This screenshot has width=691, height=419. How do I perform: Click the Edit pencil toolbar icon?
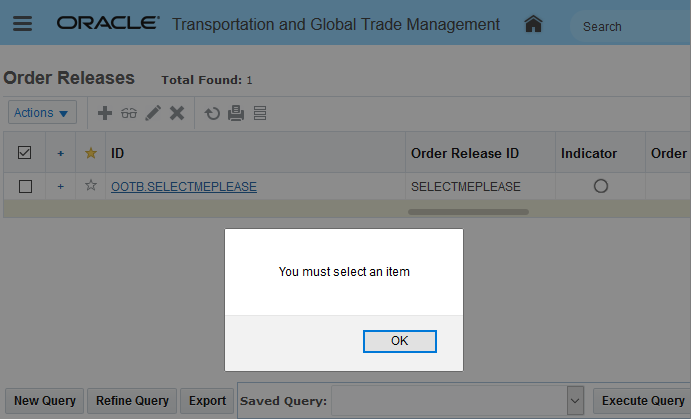pyautogui.click(x=153, y=113)
